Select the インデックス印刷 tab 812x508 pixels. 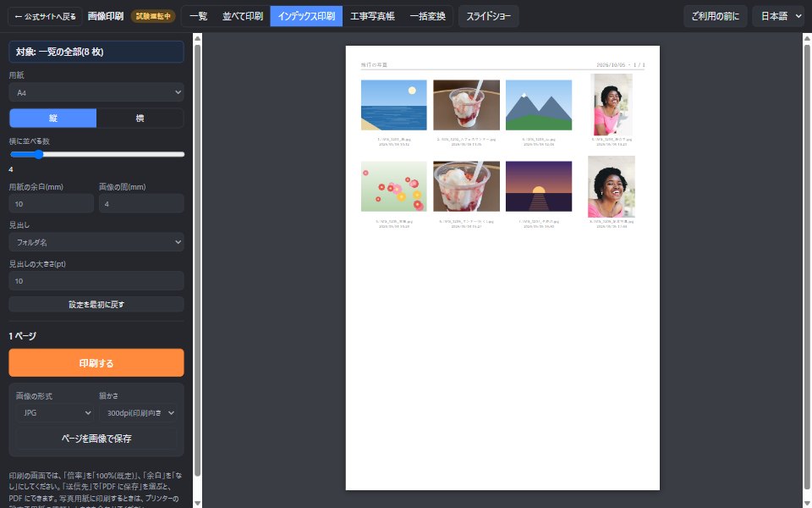306,16
